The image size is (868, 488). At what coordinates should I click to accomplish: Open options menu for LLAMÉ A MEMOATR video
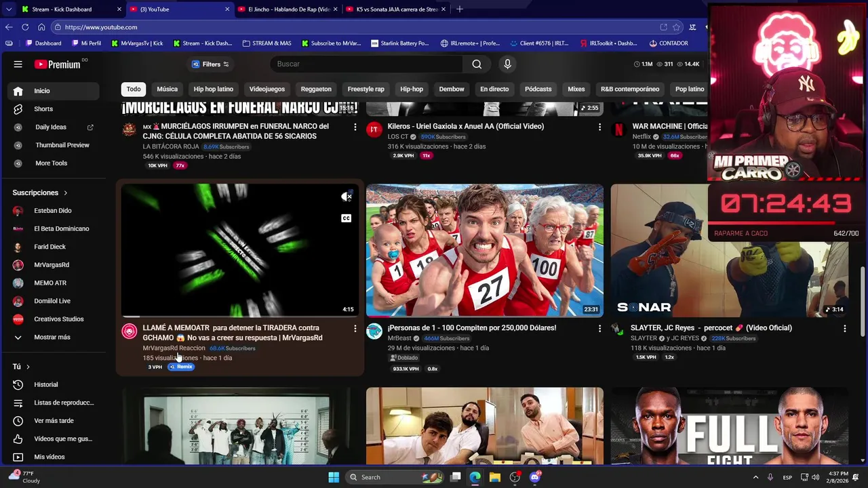click(355, 329)
